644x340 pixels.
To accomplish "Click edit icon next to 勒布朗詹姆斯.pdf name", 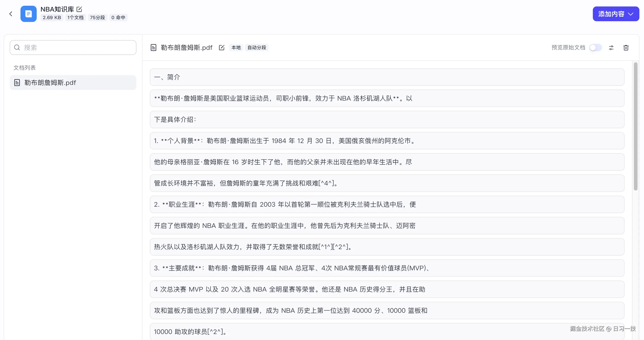I will [x=222, y=47].
